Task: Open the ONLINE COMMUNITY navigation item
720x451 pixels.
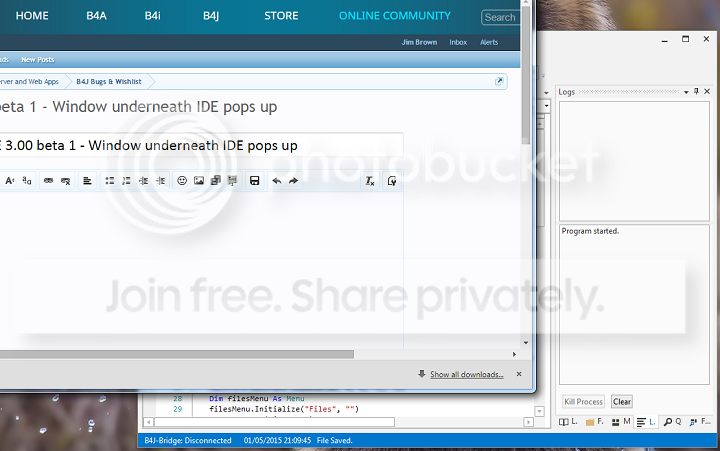Action: coord(394,16)
